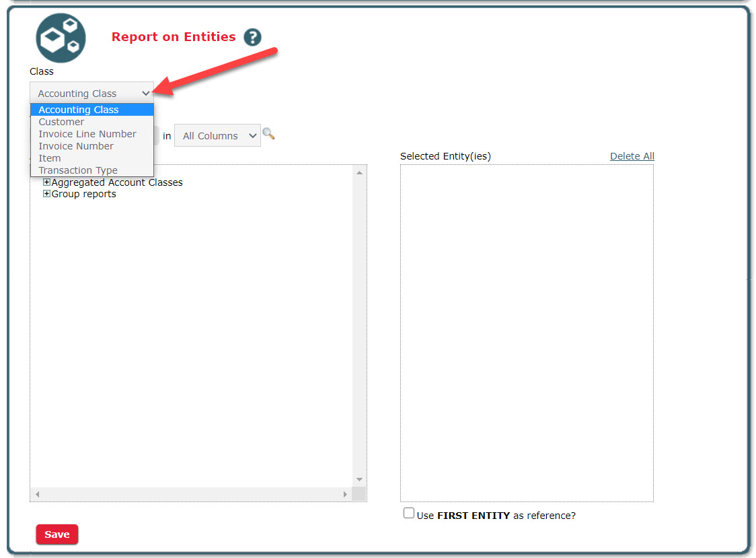Pick Invoice Number from the Class list

[x=76, y=146]
